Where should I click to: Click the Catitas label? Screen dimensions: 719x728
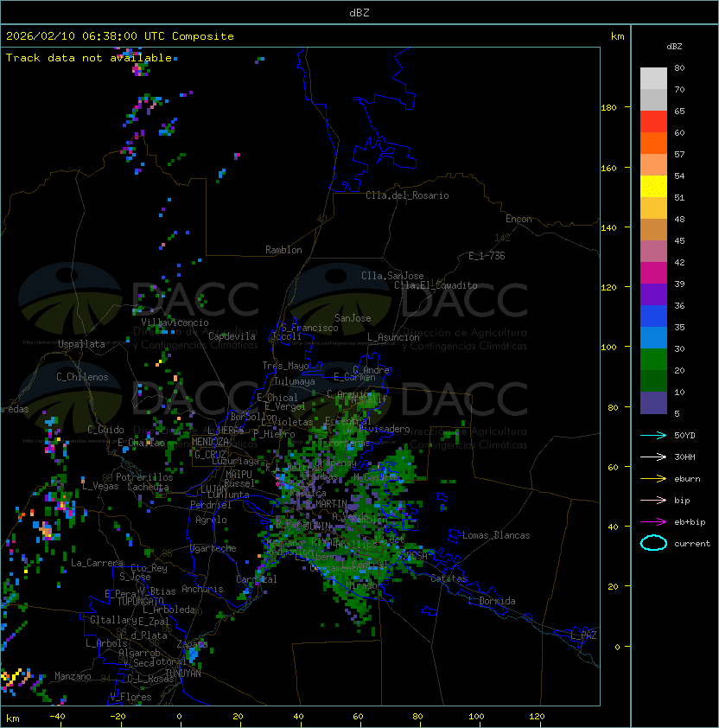[449, 579]
